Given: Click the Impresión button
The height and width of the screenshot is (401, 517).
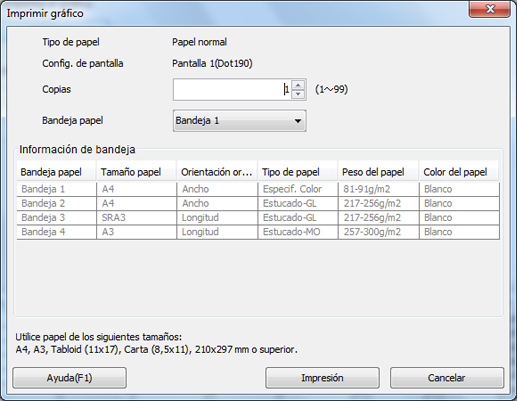Looking at the screenshot, I should coord(322,378).
